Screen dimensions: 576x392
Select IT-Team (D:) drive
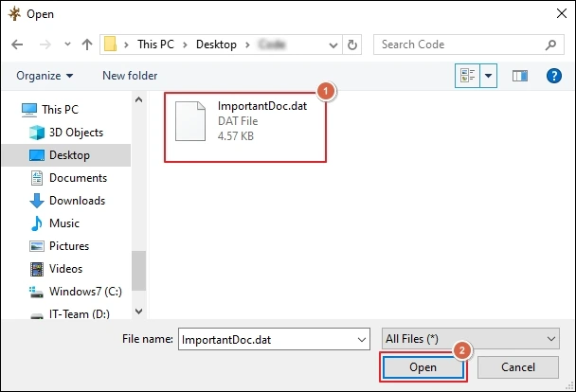(80, 314)
